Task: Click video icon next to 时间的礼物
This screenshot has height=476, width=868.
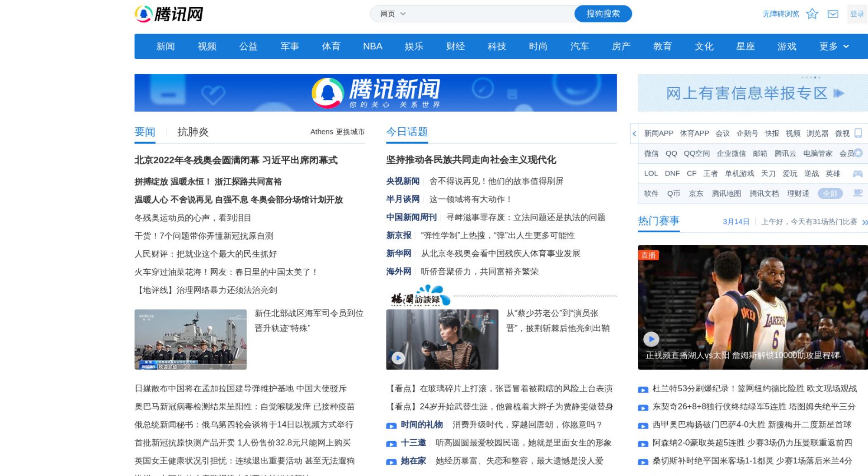Action: (391, 426)
